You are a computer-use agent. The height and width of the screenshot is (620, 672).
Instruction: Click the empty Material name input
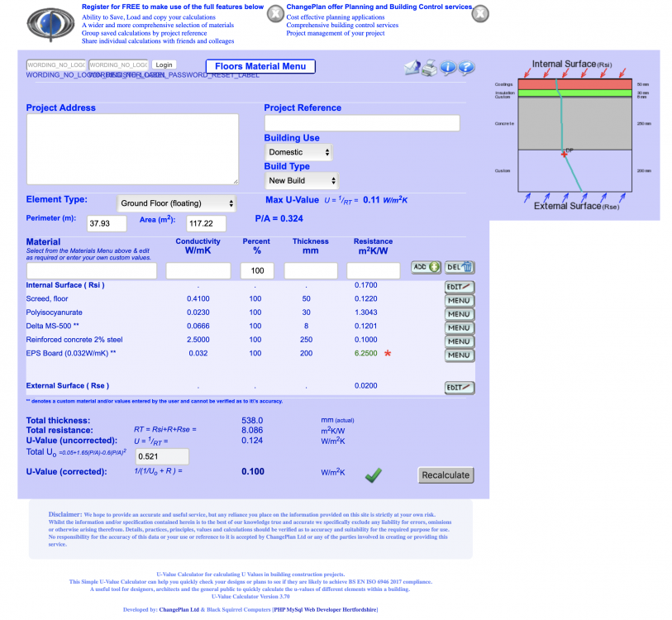[92, 270]
